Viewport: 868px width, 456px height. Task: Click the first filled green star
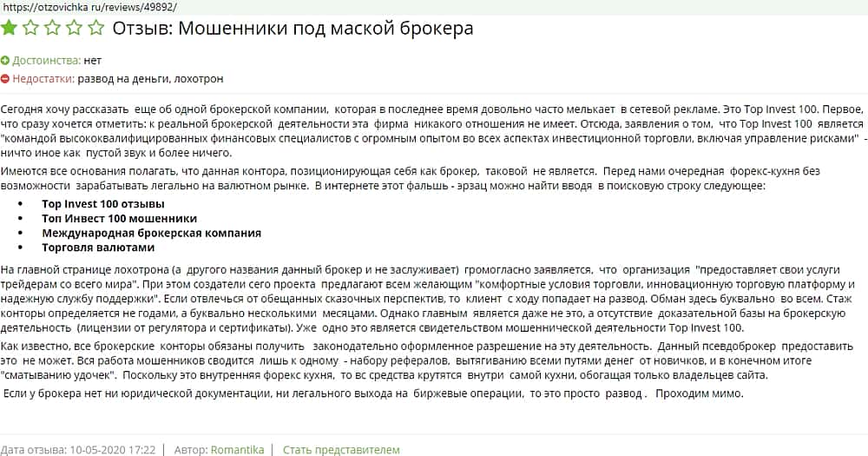(10, 29)
